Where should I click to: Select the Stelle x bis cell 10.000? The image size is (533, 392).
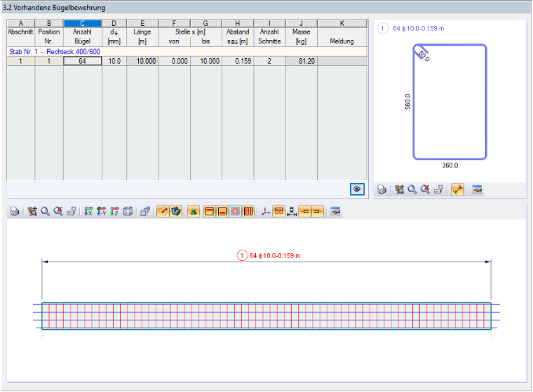[206, 61]
